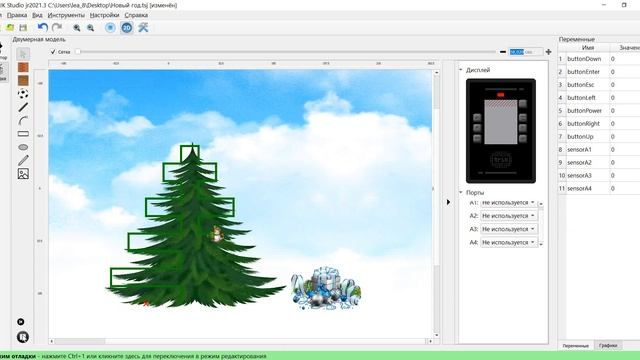Select the orange brick wall tool
640x360 pixels.
click(23, 67)
